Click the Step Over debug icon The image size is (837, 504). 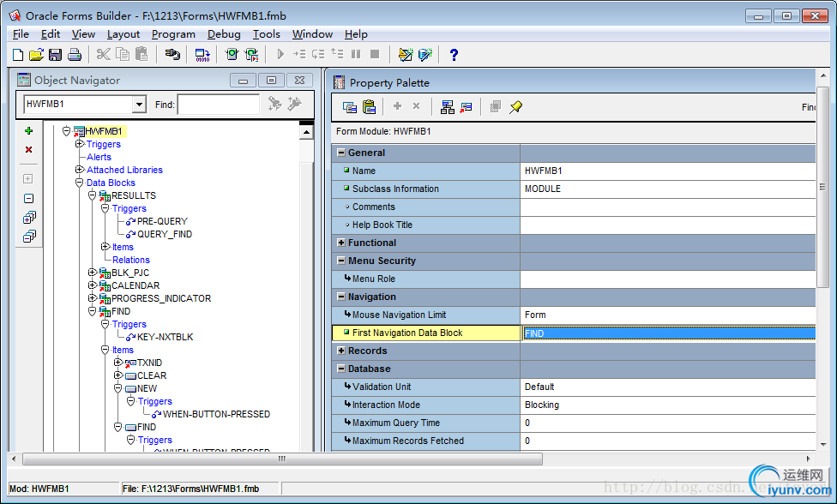[x=318, y=54]
